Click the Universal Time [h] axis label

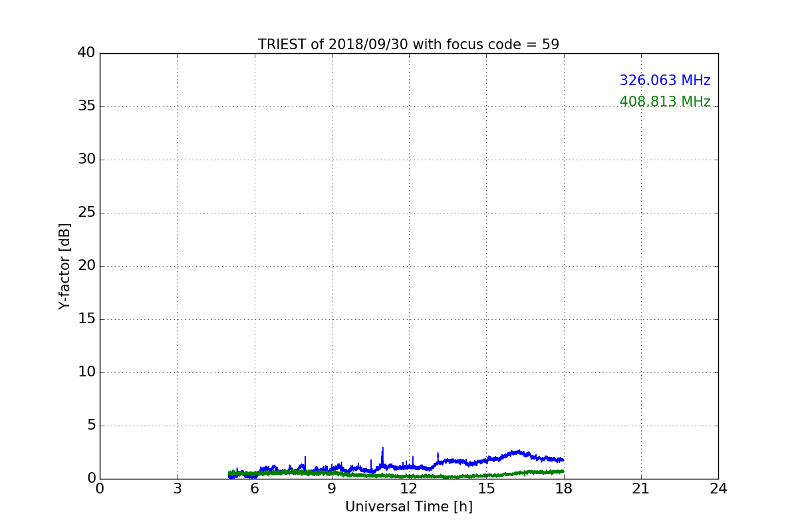pyautogui.click(x=408, y=507)
